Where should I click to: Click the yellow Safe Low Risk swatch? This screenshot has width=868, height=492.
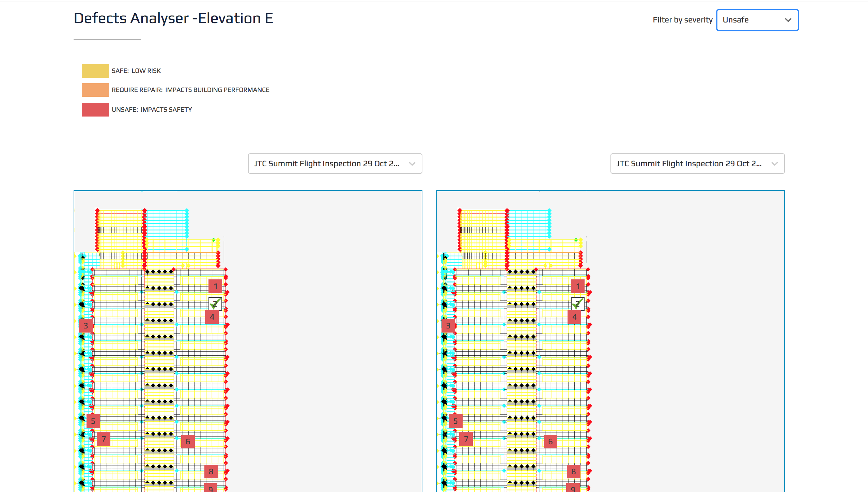pos(95,71)
